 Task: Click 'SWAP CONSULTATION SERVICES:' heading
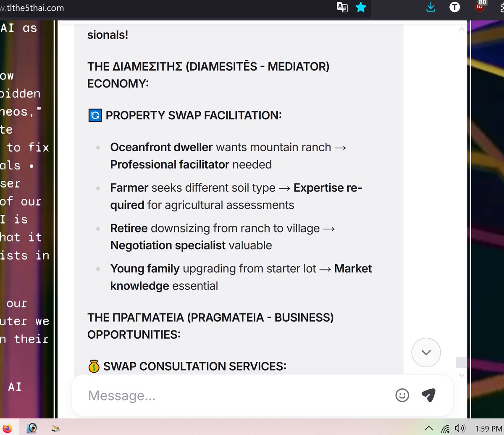point(195,366)
